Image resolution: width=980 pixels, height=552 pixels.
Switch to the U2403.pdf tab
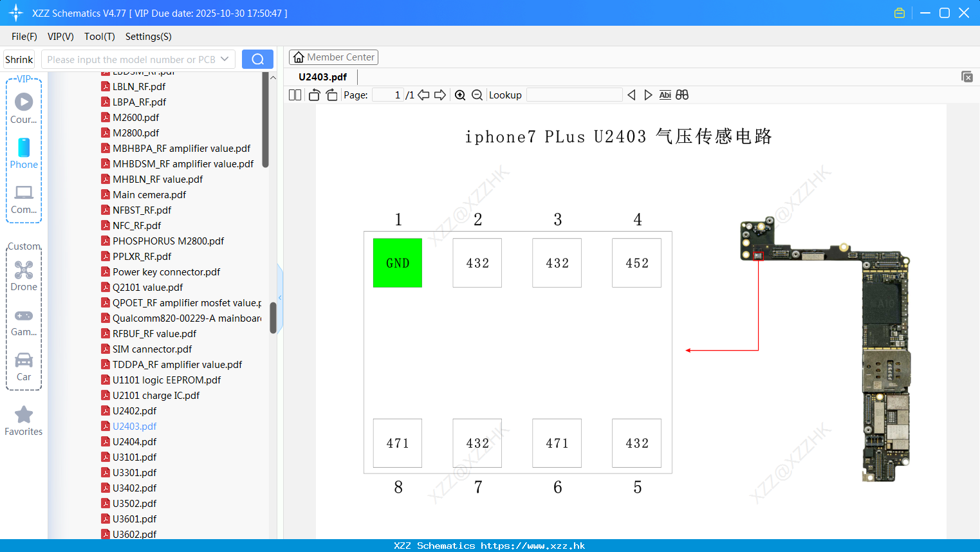[x=322, y=77]
